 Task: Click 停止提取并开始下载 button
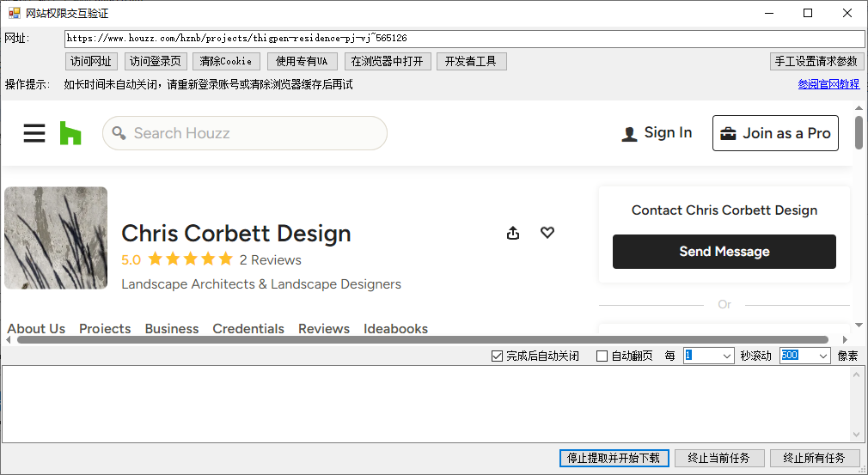(x=614, y=458)
